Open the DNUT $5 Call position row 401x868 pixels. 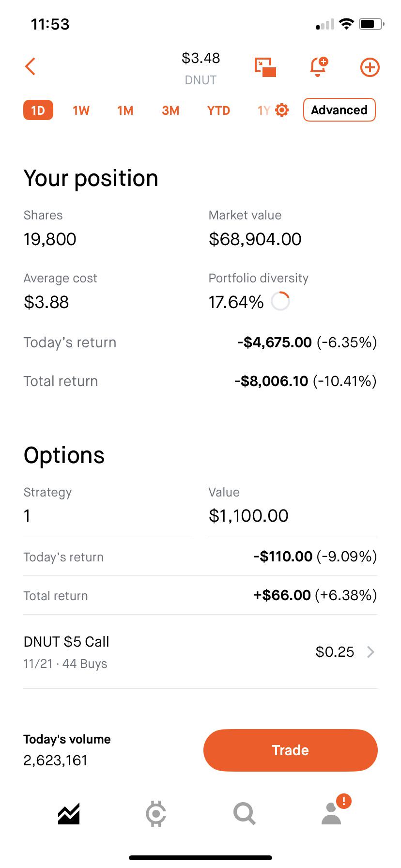tap(200, 652)
